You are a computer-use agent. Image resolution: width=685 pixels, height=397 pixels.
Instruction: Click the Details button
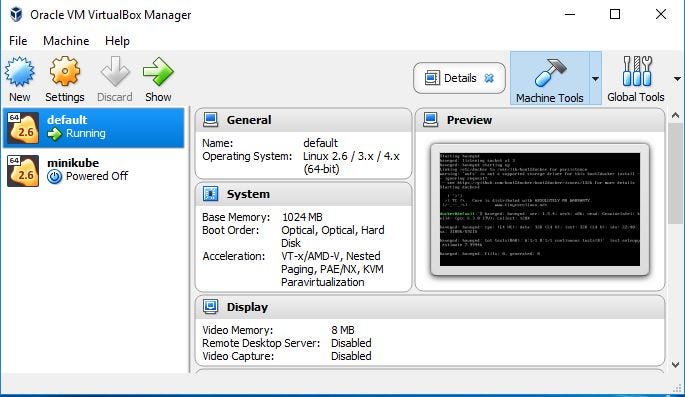click(x=459, y=78)
